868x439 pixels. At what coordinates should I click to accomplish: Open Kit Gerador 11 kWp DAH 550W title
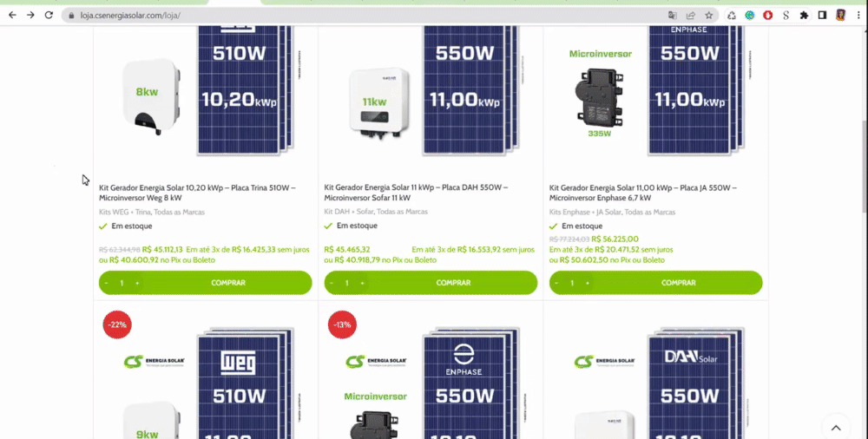coord(416,193)
